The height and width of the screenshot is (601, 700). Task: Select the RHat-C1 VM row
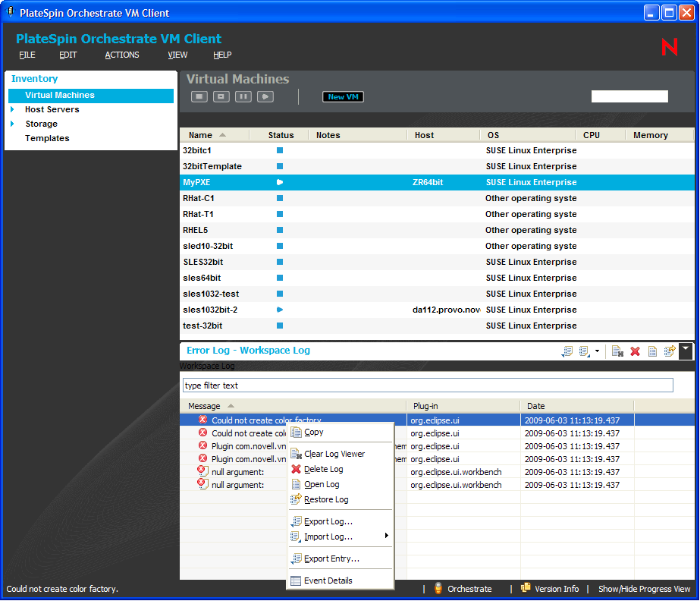437,198
